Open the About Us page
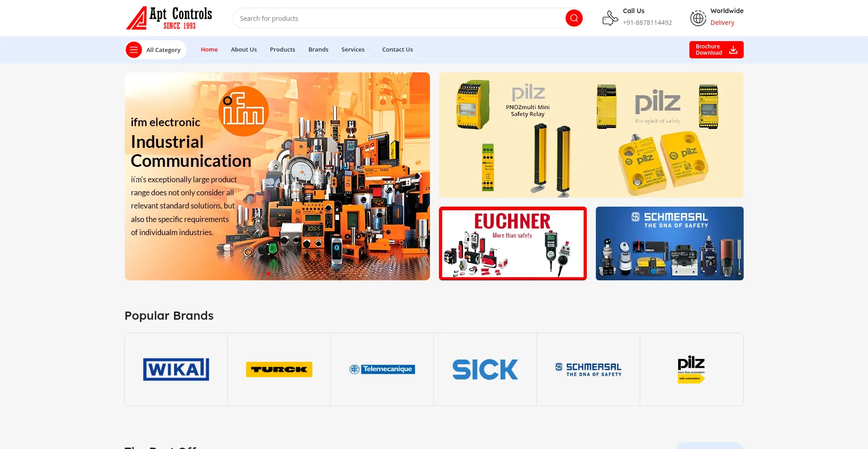Image resolution: width=868 pixels, height=449 pixels. (x=244, y=50)
